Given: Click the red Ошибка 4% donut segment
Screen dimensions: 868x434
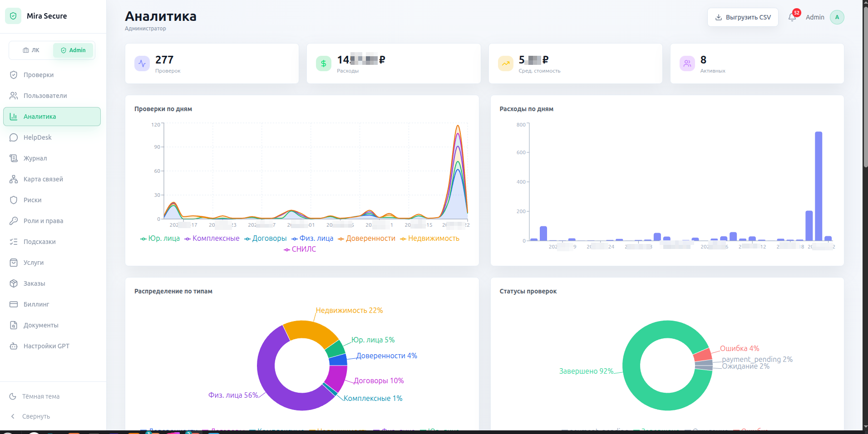Looking at the screenshot, I should click(x=702, y=355).
